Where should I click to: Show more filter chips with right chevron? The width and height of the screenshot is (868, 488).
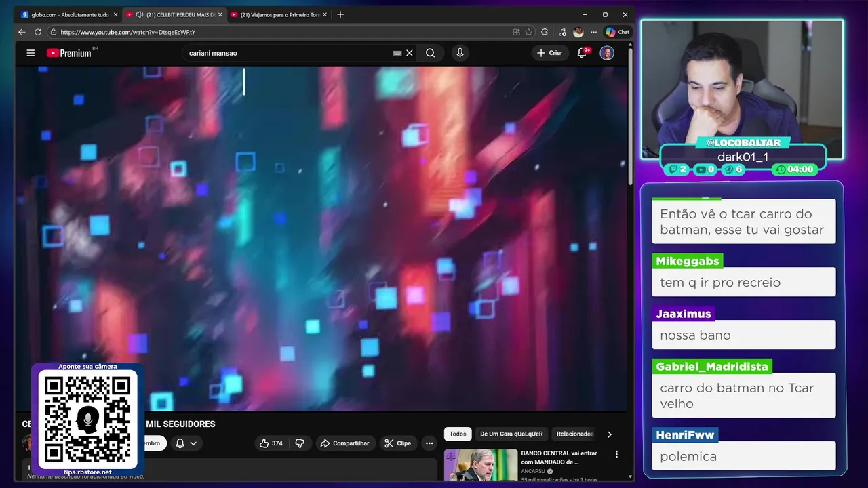point(609,434)
